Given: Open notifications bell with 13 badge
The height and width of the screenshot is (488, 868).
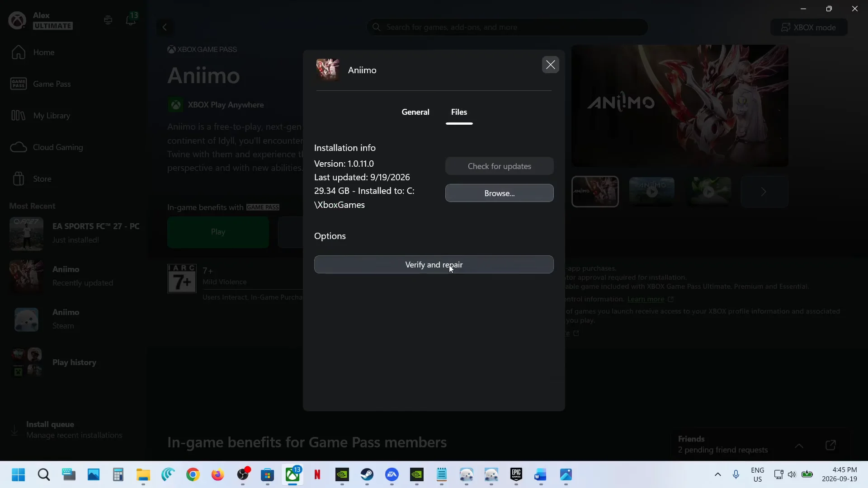Looking at the screenshot, I should click(131, 19).
